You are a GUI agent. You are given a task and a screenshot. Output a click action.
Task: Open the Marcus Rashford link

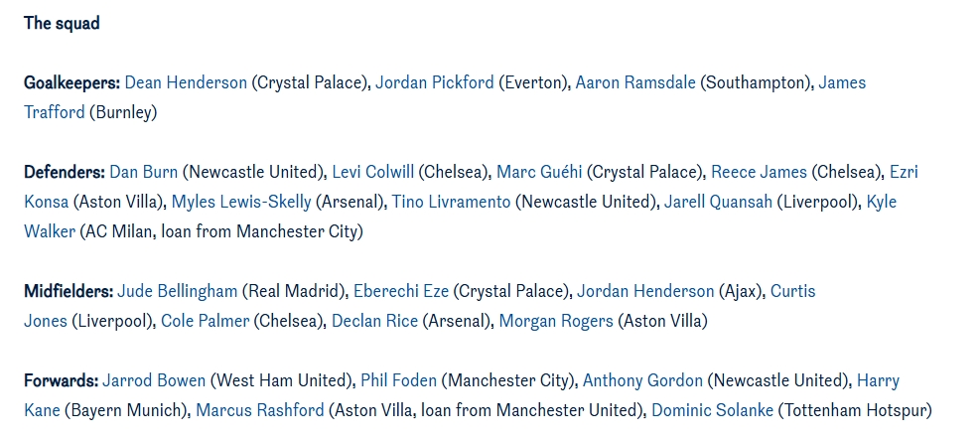[x=260, y=410]
